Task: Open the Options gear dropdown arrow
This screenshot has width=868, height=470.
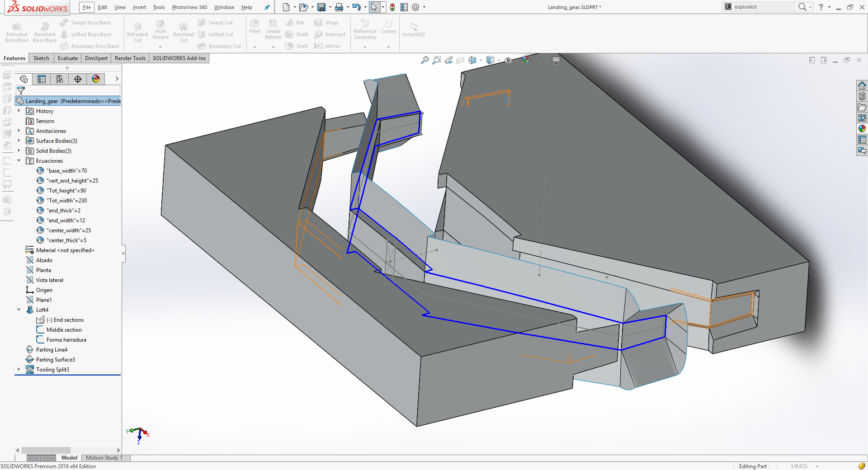Action: 424,7
